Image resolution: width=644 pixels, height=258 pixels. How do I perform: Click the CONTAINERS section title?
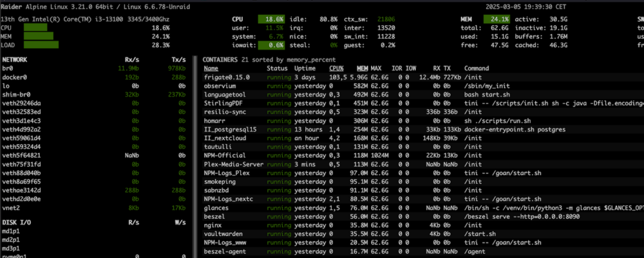(220, 60)
